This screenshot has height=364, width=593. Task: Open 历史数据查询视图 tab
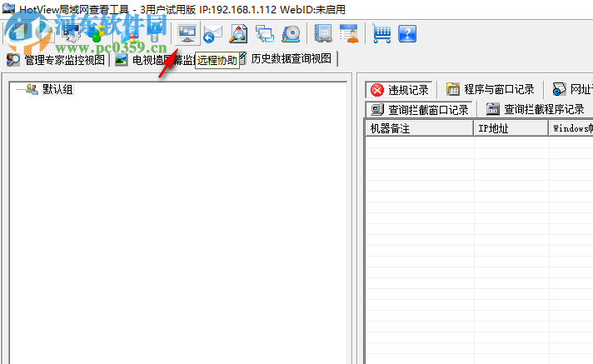click(287, 58)
